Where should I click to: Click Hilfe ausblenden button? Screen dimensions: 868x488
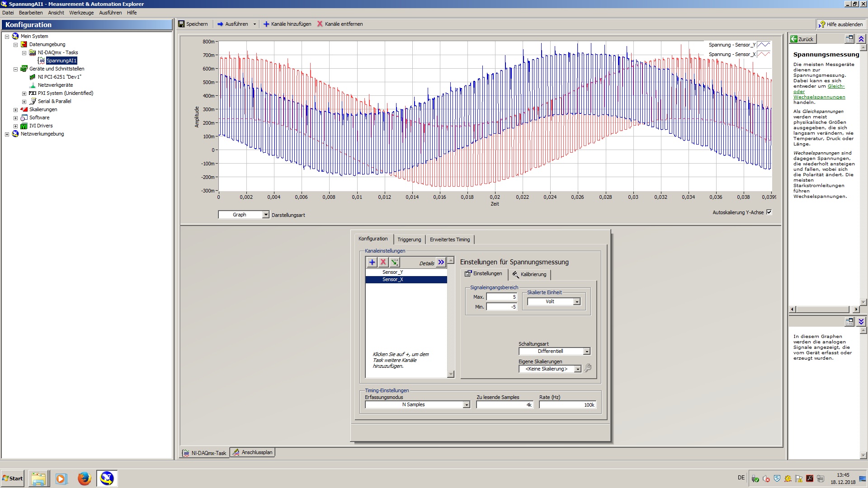(x=840, y=24)
